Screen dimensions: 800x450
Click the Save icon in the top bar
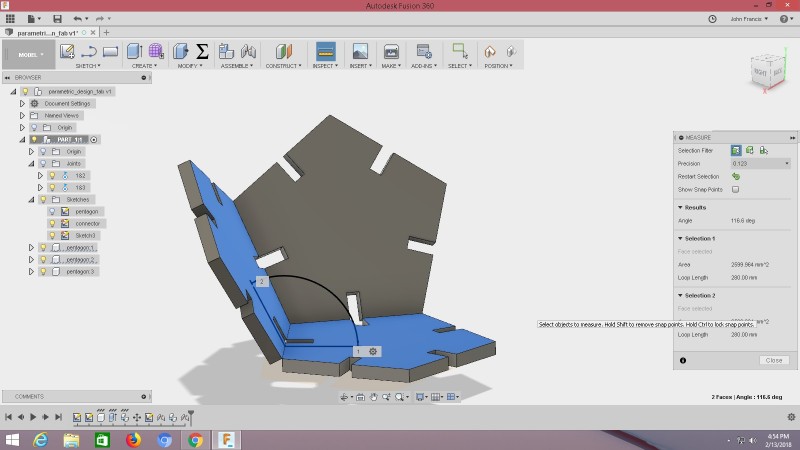[57, 19]
